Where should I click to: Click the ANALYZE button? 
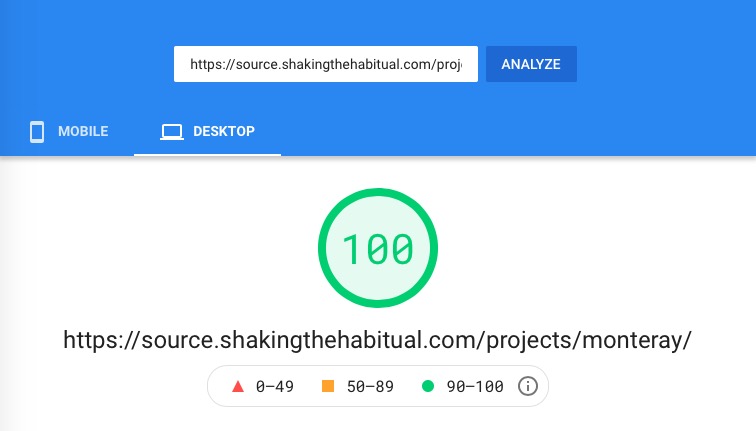[x=531, y=64]
